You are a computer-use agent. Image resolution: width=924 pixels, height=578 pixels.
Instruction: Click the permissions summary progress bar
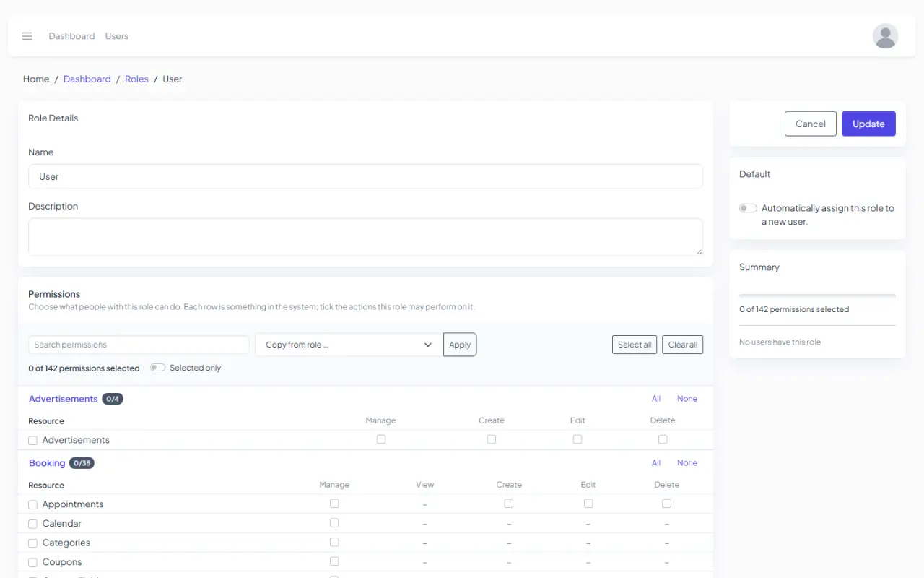click(x=817, y=296)
